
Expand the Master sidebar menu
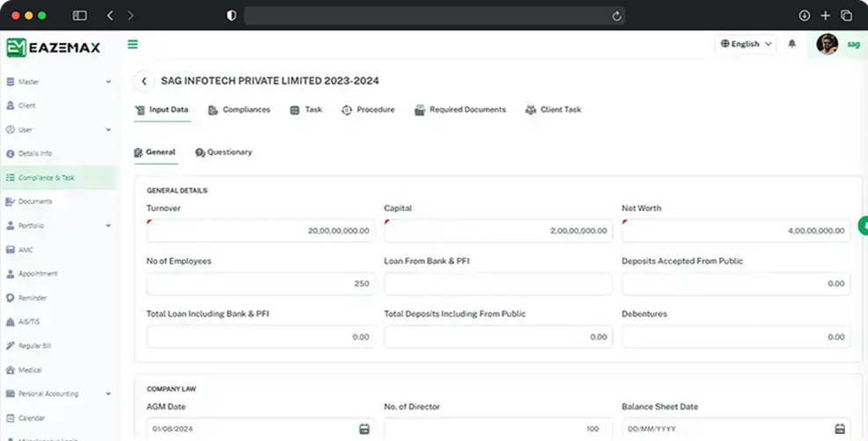coord(58,82)
